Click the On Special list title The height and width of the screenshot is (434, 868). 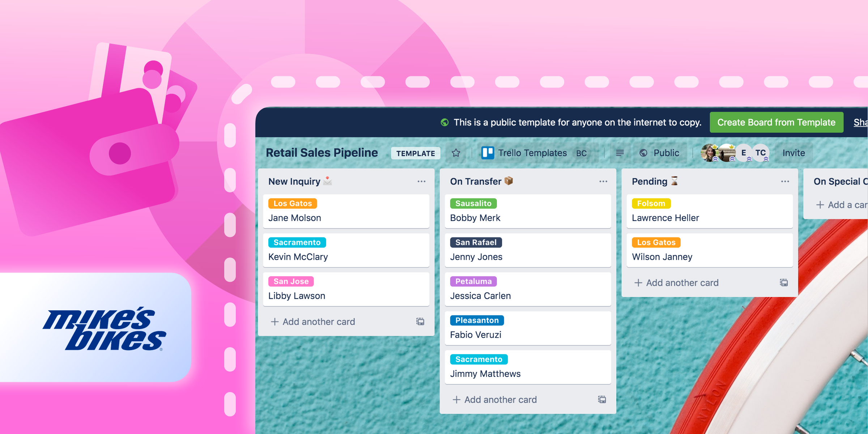(x=841, y=182)
